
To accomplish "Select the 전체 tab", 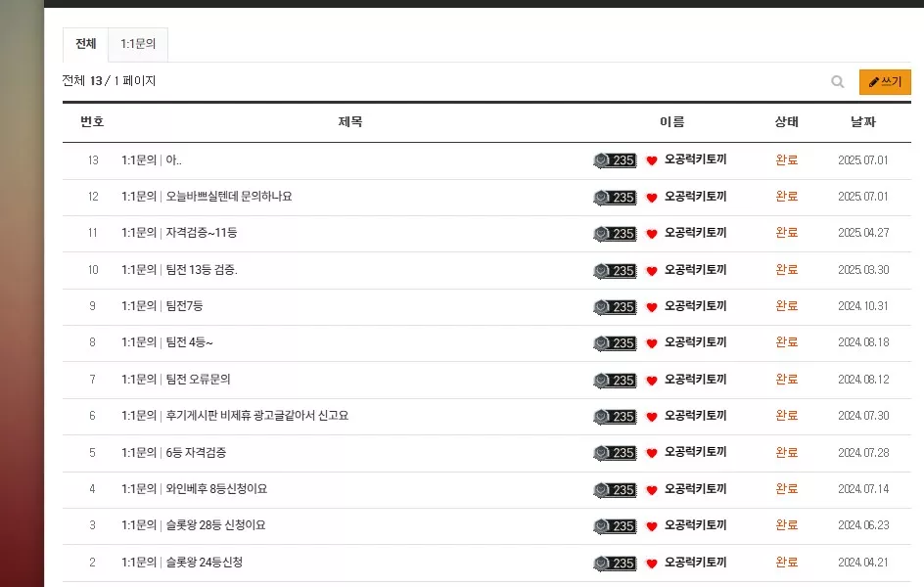I will point(85,44).
